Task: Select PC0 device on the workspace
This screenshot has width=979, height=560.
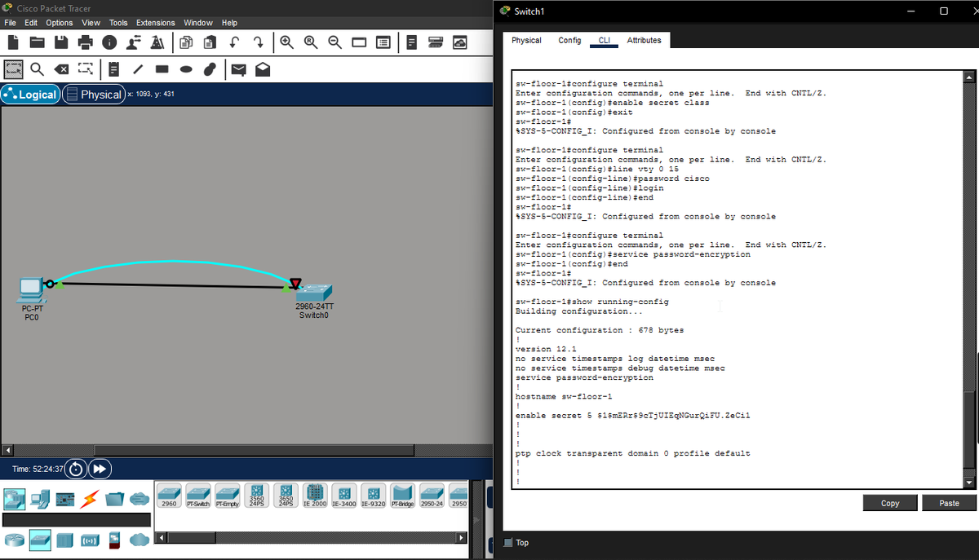Action: point(30,289)
